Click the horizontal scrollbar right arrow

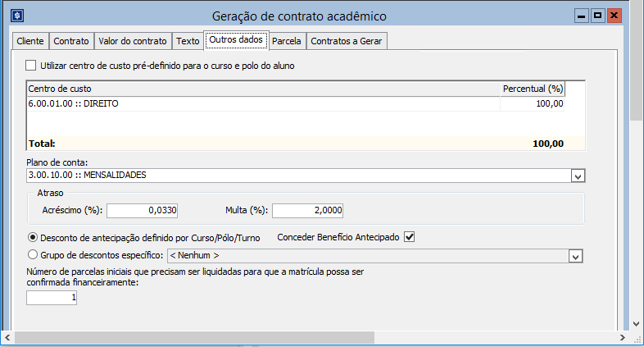622,337
